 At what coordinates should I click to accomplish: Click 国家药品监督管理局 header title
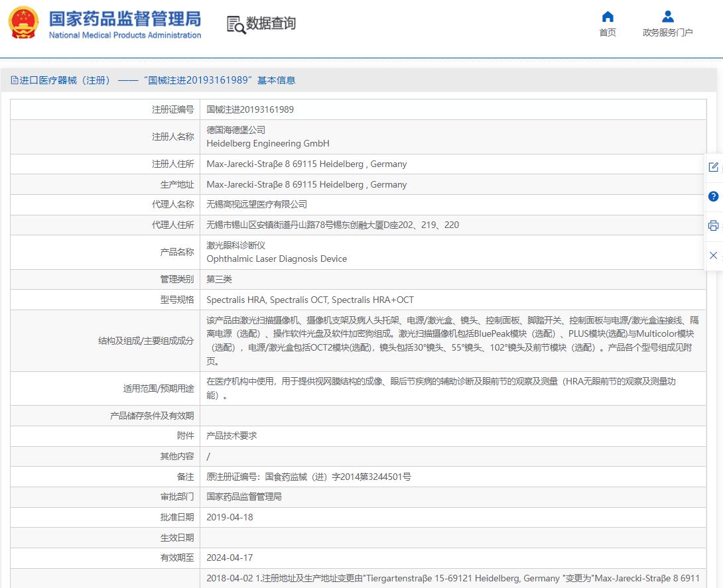125,19
